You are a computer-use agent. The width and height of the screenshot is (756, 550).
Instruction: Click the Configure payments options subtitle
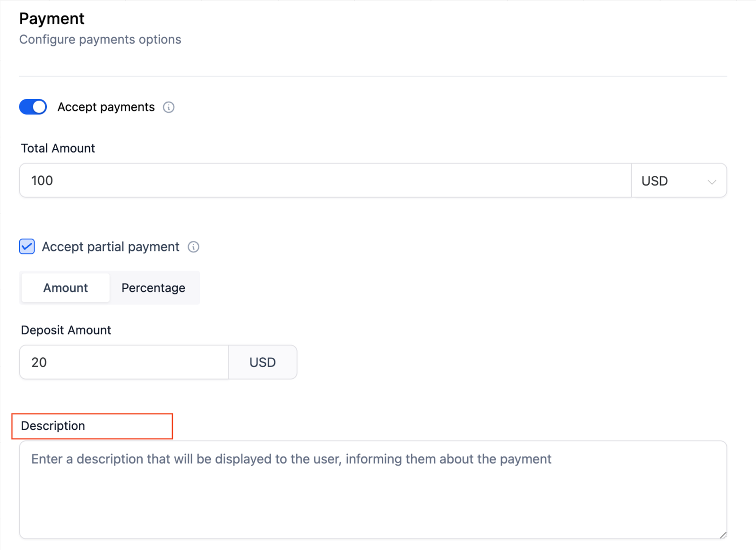(100, 39)
